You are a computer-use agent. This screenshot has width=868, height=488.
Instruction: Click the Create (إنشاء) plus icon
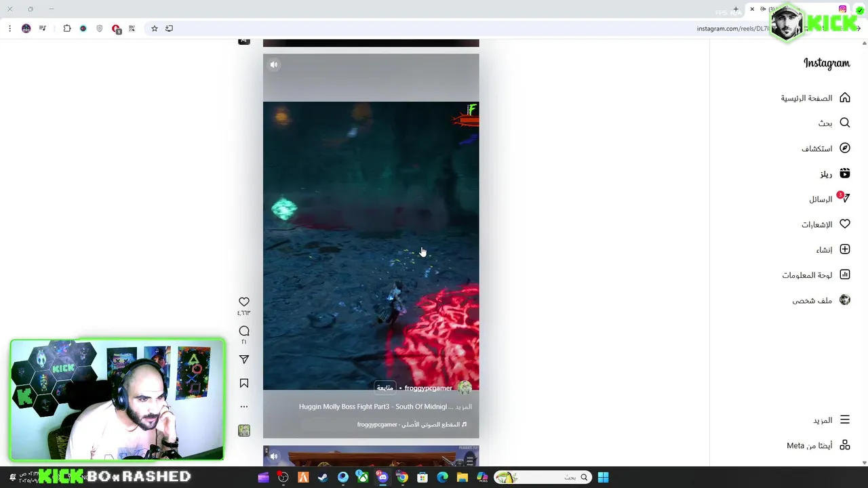pos(845,249)
